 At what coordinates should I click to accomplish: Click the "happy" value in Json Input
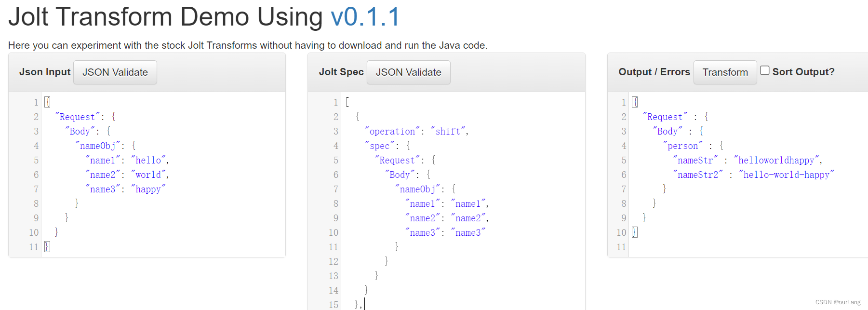[148, 189]
